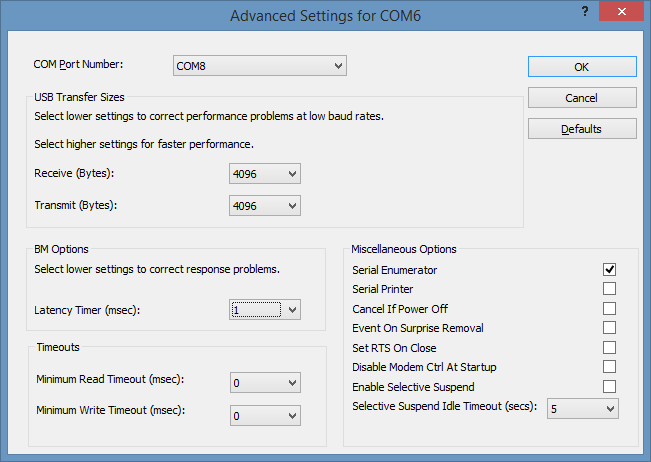Close the Advanced Settings dialog
This screenshot has width=651, height=462.
[622, 11]
